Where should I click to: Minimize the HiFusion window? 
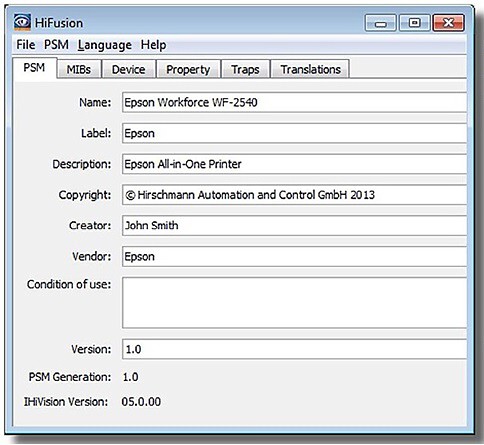pos(380,23)
